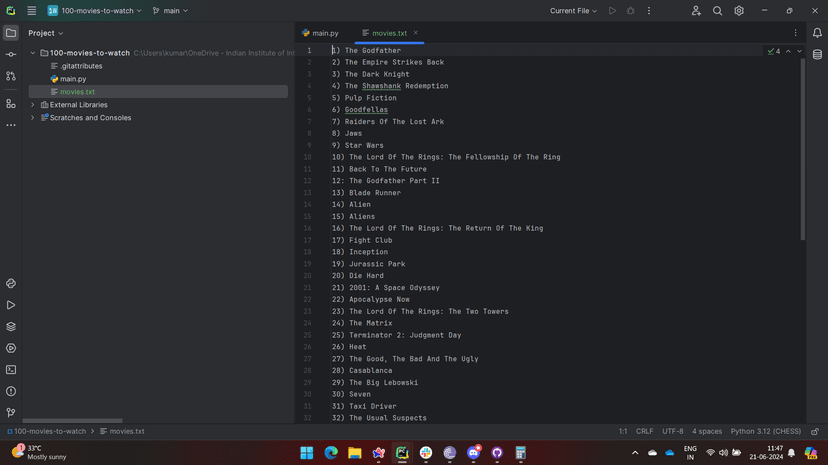Open Search Everywhere magnifier icon
The height and width of the screenshot is (465, 828).
(717, 11)
